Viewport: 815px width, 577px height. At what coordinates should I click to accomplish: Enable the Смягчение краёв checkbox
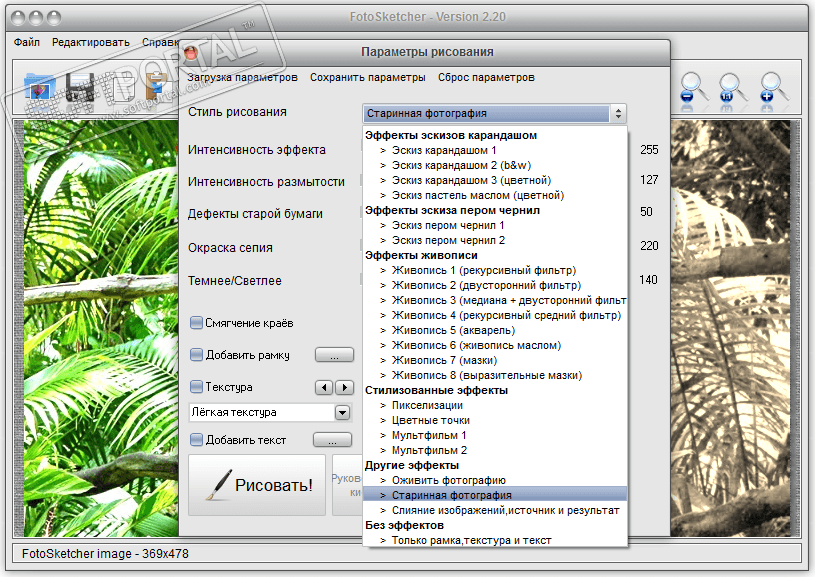click(196, 323)
